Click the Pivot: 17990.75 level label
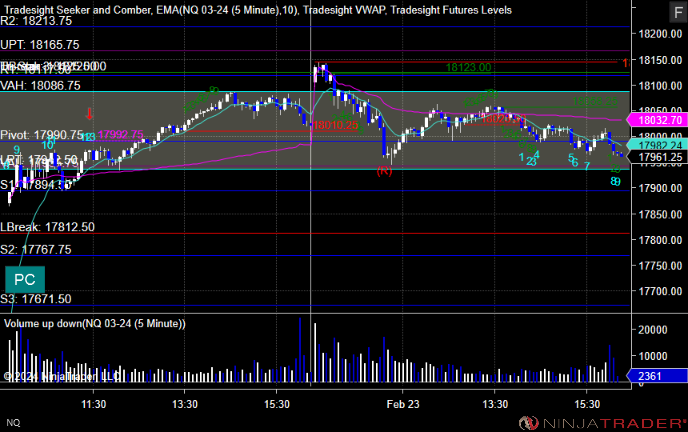Screen dimensions: 688x432 (42, 135)
